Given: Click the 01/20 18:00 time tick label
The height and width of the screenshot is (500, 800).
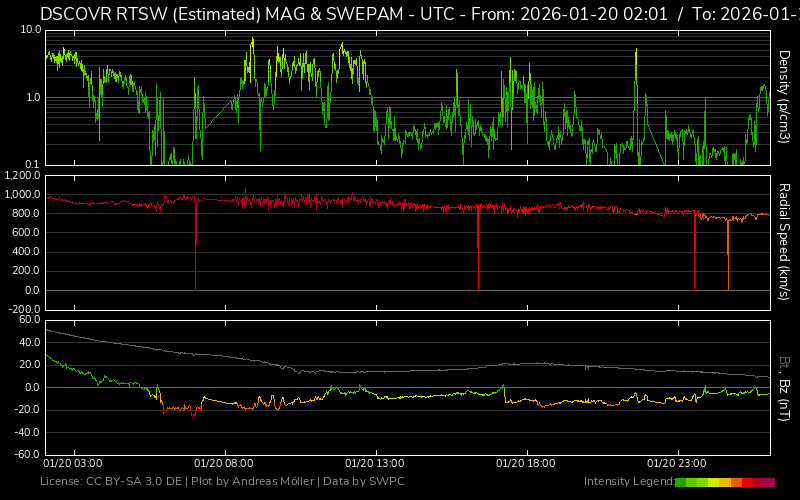Looking at the screenshot, I should [525, 464].
